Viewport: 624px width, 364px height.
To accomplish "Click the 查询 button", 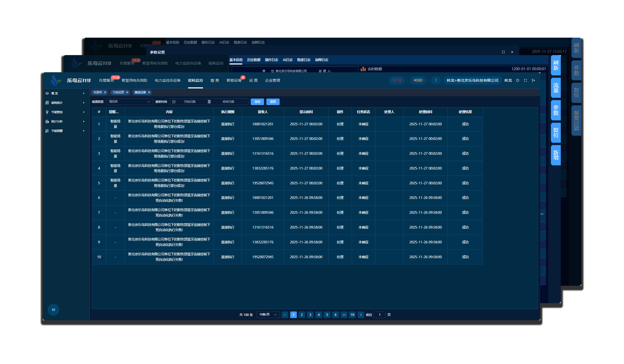I will click(x=257, y=102).
